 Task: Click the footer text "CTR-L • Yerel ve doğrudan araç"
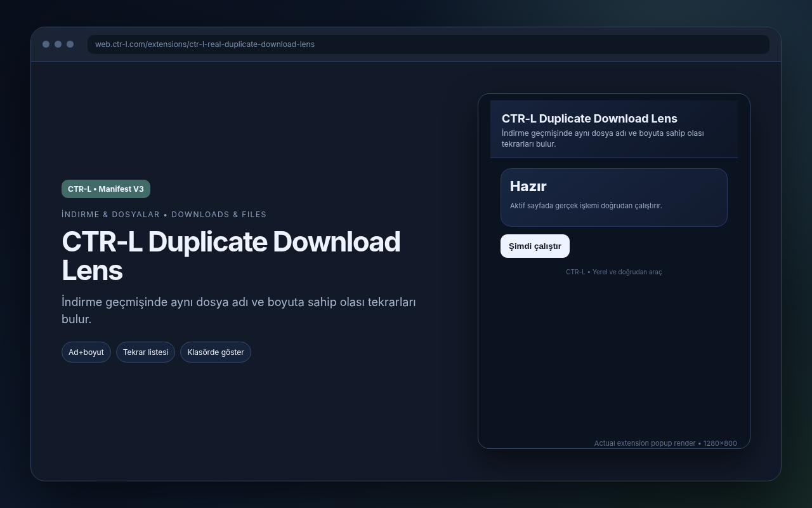(x=614, y=272)
